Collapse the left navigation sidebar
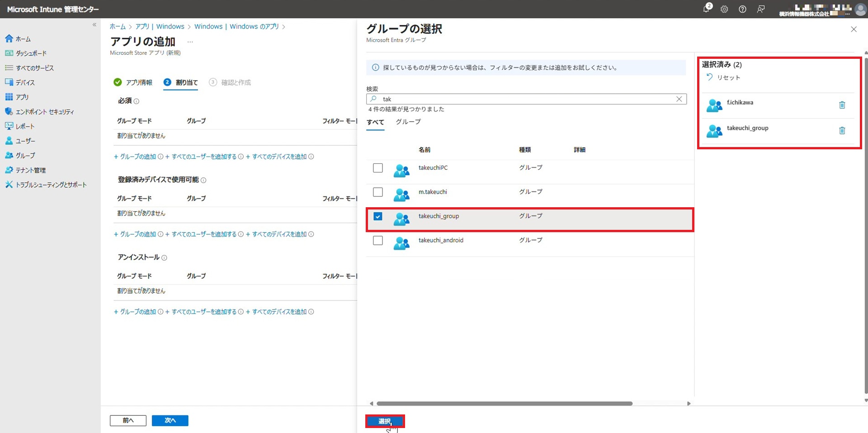 (94, 25)
